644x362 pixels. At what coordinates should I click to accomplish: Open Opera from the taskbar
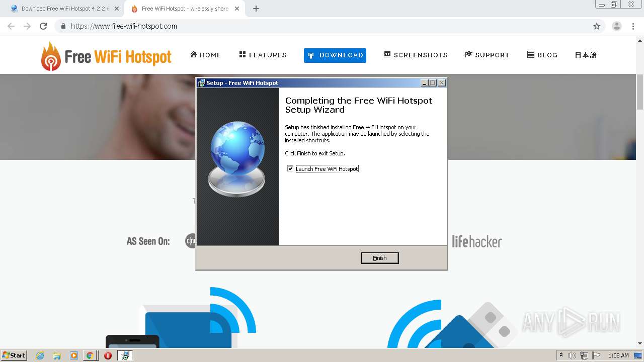point(108,355)
